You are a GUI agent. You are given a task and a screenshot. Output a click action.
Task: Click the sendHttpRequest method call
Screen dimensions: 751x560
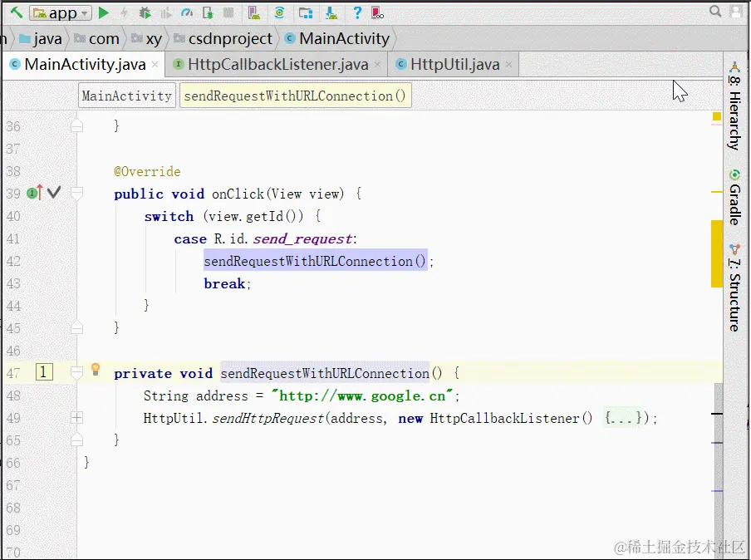click(x=268, y=418)
